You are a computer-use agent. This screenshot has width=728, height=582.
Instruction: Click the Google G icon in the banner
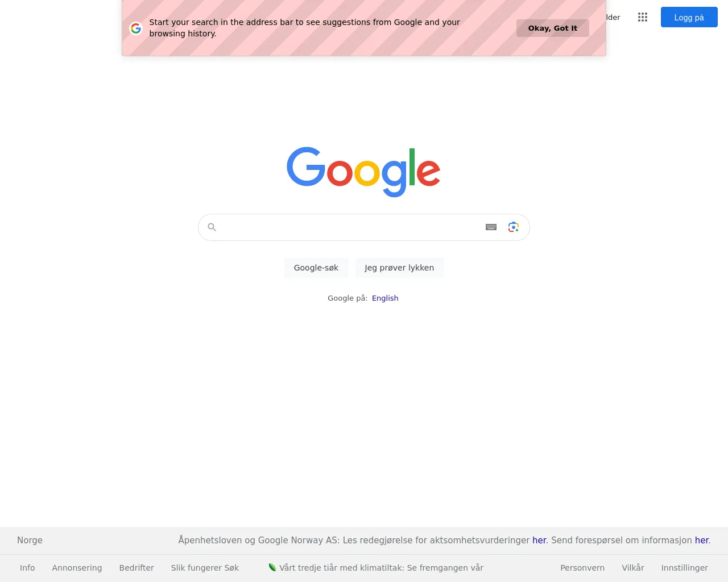135,28
